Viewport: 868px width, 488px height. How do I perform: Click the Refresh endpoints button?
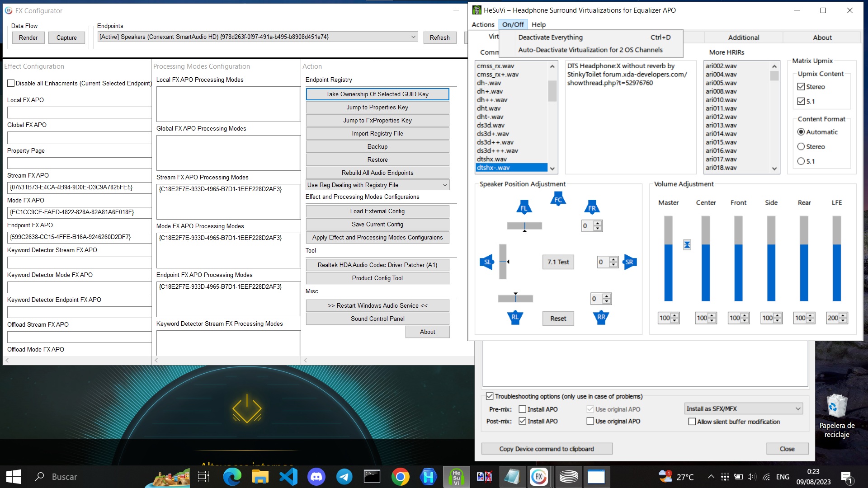point(440,38)
